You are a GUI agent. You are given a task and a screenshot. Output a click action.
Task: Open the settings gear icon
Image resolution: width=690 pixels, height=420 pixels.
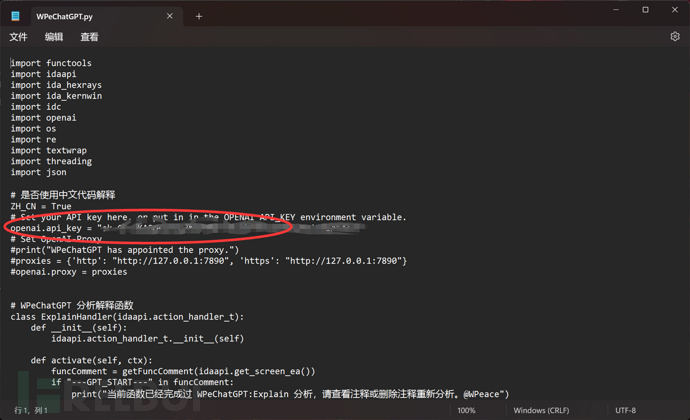point(674,37)
